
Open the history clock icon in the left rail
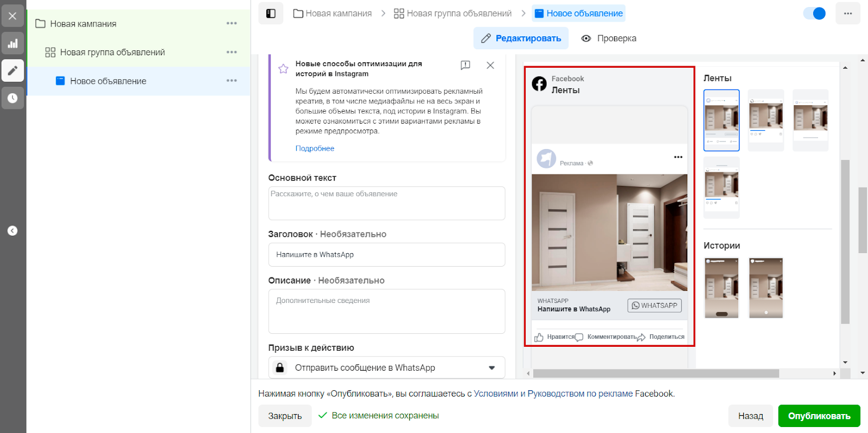(12, 98)
